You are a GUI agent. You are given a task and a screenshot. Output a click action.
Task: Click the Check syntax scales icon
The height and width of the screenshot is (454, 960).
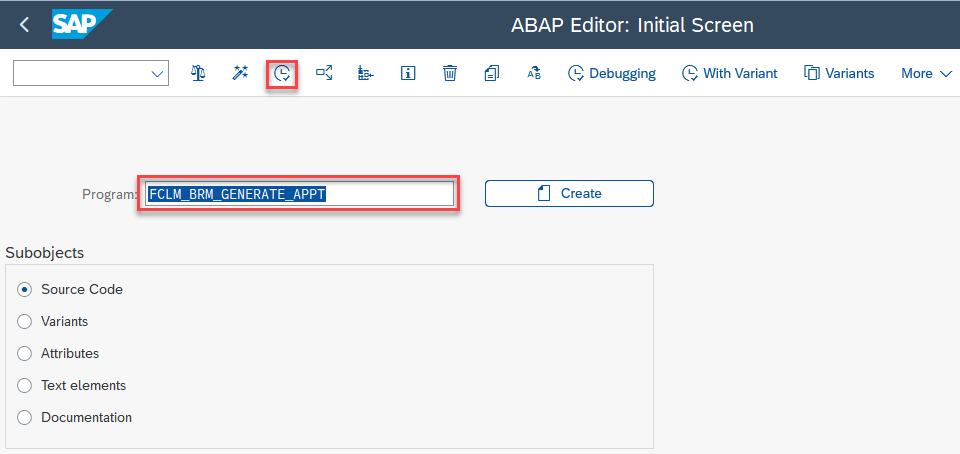197,73
